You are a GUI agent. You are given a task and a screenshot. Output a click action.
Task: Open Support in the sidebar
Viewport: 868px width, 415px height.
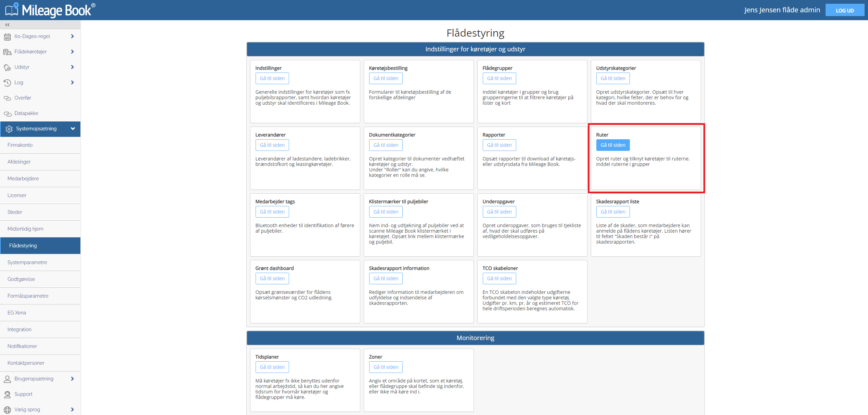coord(40,394)
